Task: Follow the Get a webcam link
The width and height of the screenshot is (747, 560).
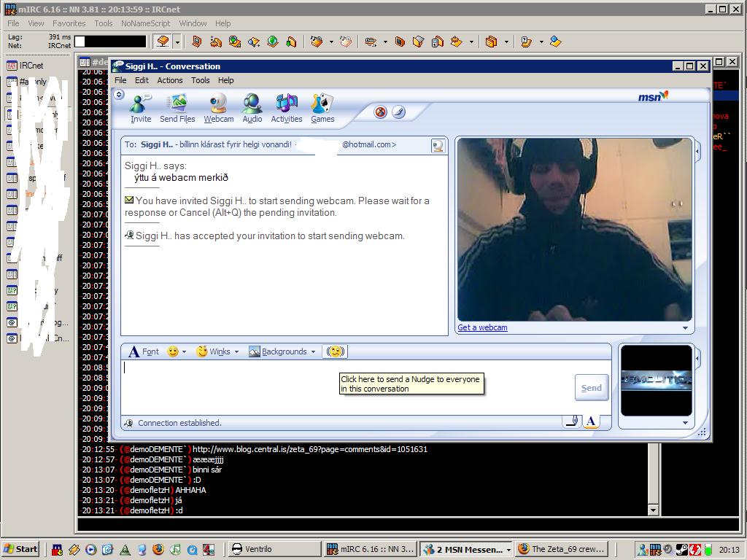Action: pos(482,327)
